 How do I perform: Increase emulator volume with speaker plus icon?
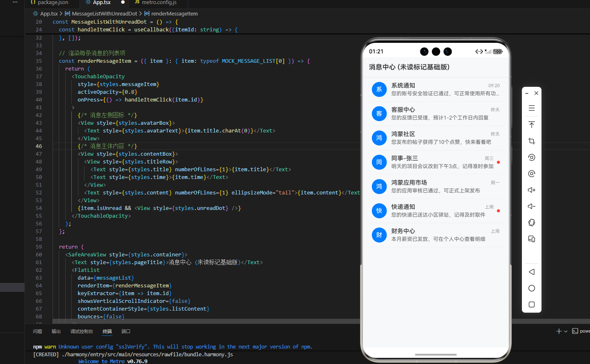pos(531,190)
